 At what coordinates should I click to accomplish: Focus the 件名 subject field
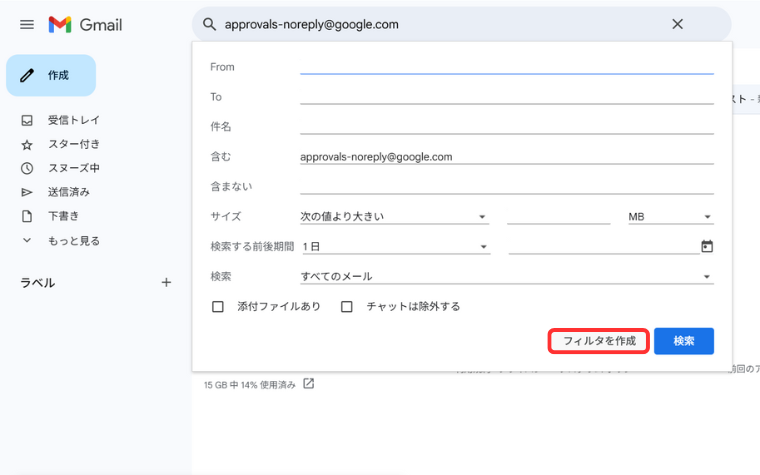[x=507, y=127]
